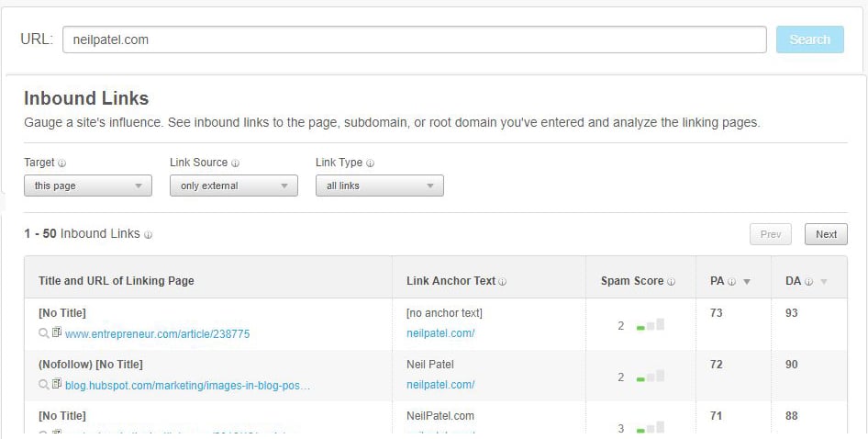Click the magnifier icon beside the entrepreneur.com URL
The height and width of the screenshot is (439, 868).
pyautogui.click(x=44, y=333)
